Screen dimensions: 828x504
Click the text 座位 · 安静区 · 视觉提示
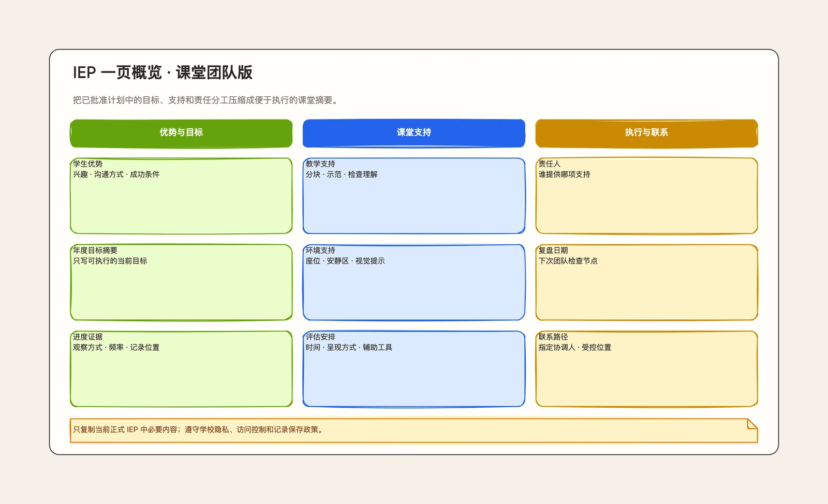pyautogui.click(x=345, y=261)
